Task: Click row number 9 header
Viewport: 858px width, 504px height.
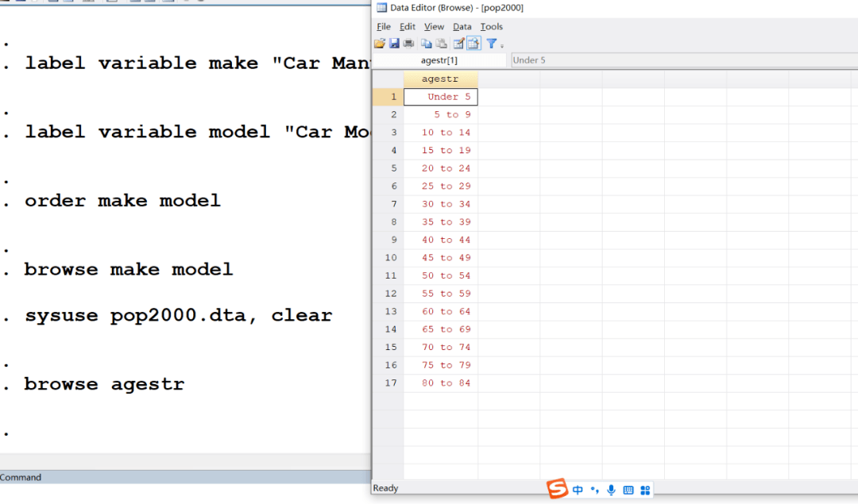Action: coord(388,240)
